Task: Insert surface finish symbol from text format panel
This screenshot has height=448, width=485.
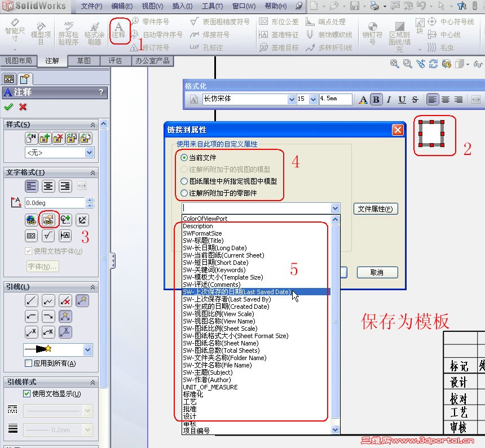Action: pyautogui.click(x=48, y=236)
